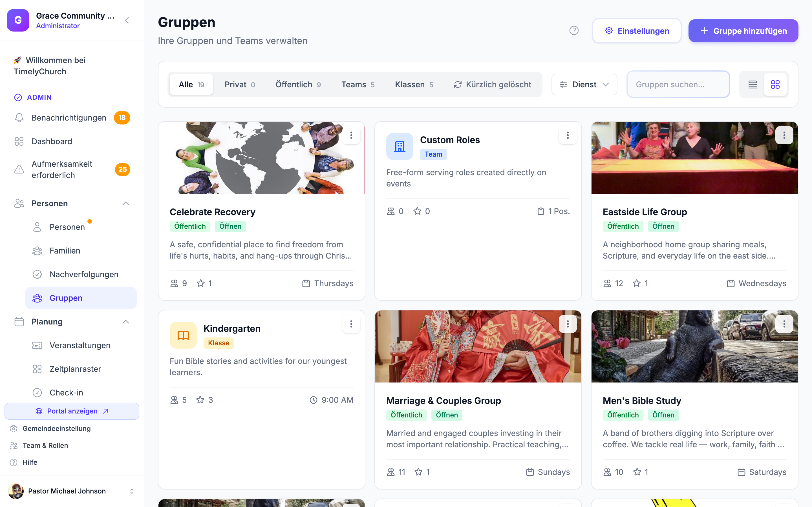Collapse the Planung section
The height and width of the screenshot is (507, 812).
[x=126, y=322]
